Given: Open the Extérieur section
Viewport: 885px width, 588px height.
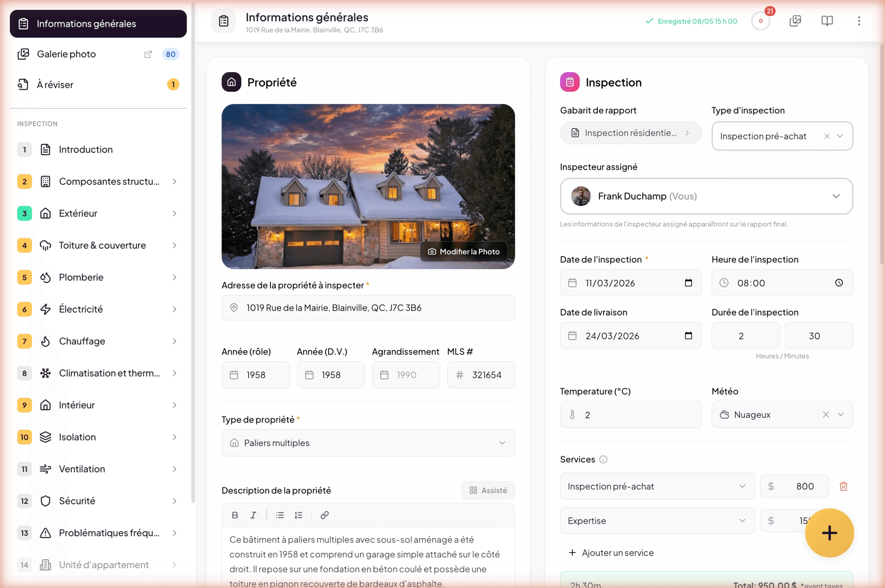Looking at the screenshot, I should (98, 214).
